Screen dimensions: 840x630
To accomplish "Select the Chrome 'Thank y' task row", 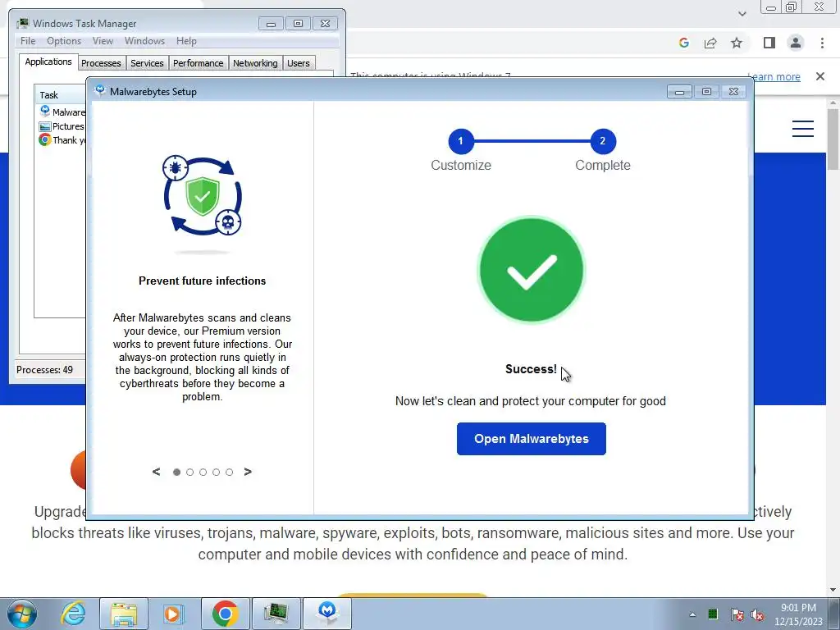I will pyautogui.click(x=62, y=139).
